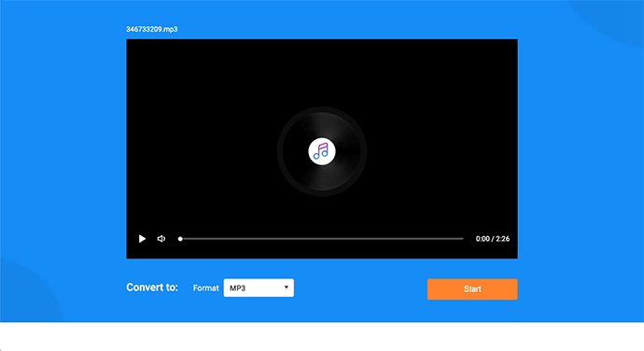This screenshot has width=644, height=351.
Task: Click the white area below the blue panel
Action: [322, 337]
